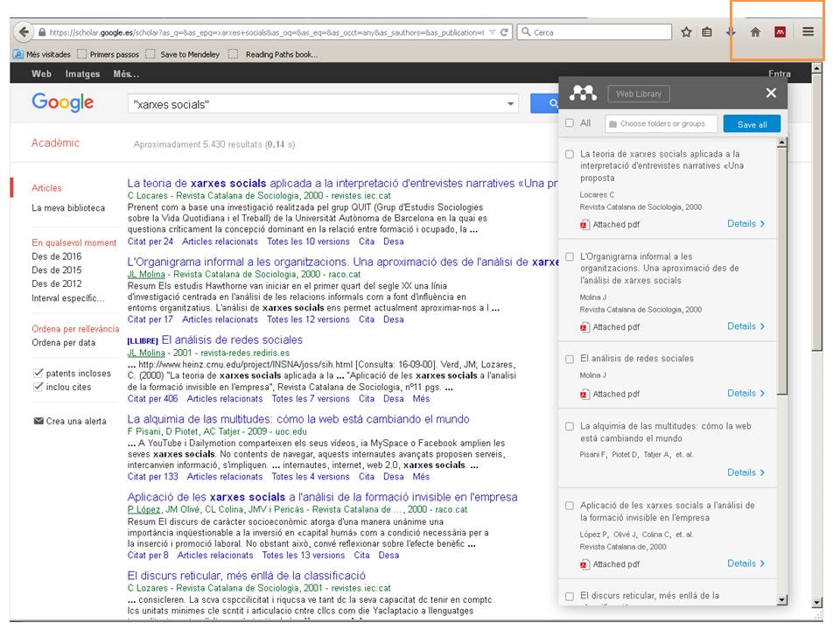Image resolution: width=840 pixels, height=630 pixels.
Task: Click the Save all button
Action: pos(752,123)
